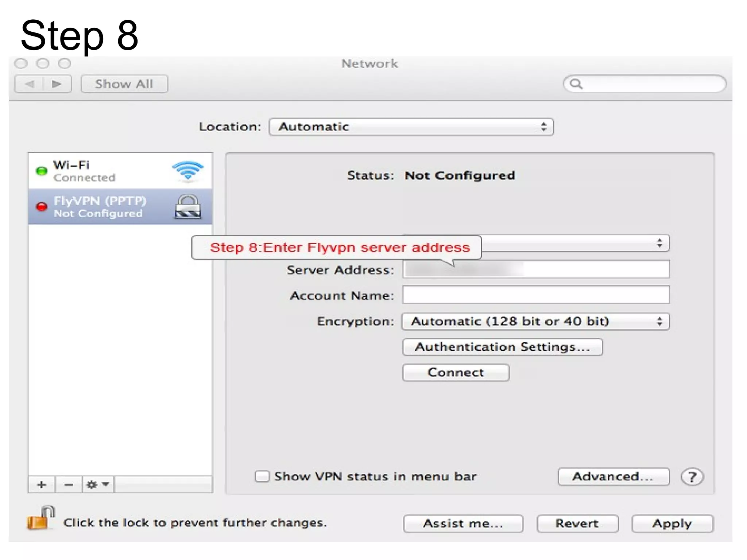Click Show All in the toolbar
This screenshot has width=747, height=560.
(x=124, y=84)
